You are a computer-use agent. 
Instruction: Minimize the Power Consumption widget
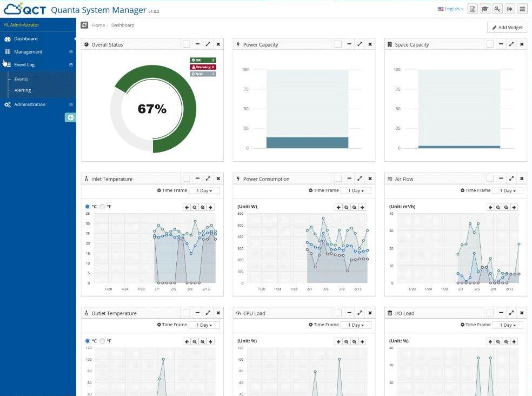tap(349, 179)
